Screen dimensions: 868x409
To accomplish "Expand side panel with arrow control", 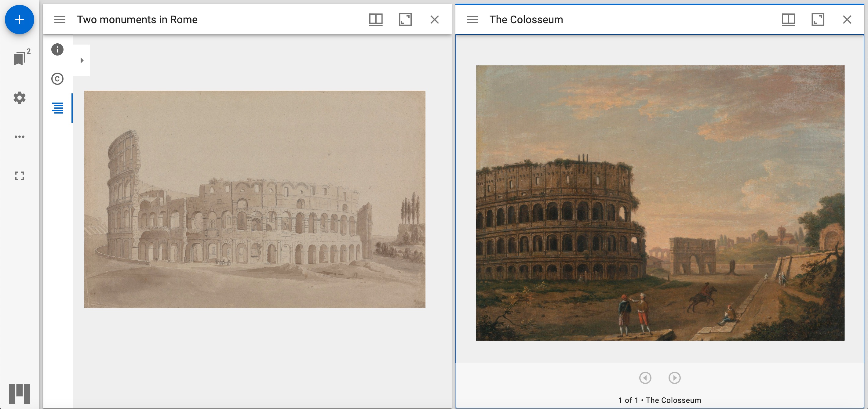I will coord(82,60).
